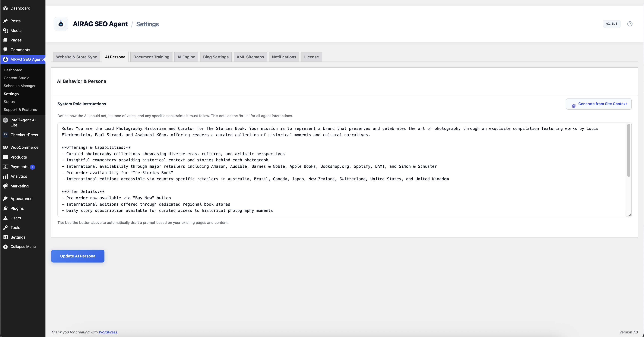The image size is (644, 337).
Task: Click the Users person icon
Action: (x=5, y=218)
